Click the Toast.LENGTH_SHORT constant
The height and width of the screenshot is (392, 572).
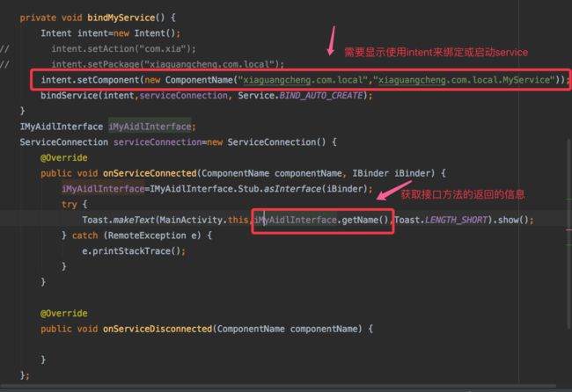[441, 220]
